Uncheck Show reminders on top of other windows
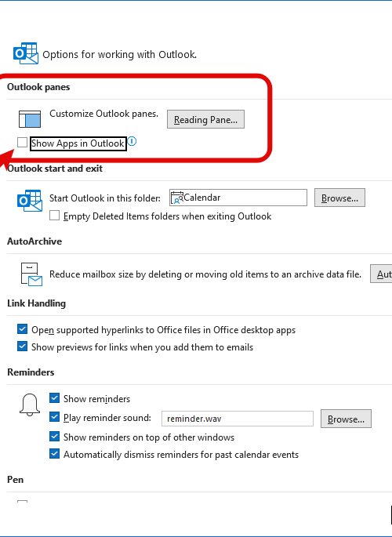The width and height of the screenshot is (392, 537). coord(54,437)
